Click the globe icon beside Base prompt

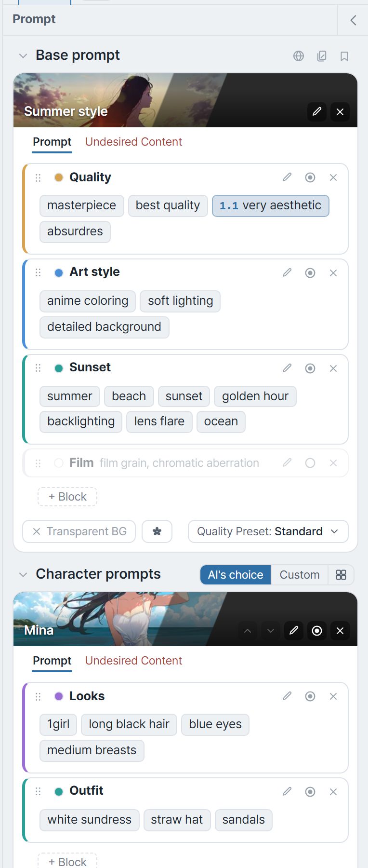click(x=299, y=56)
